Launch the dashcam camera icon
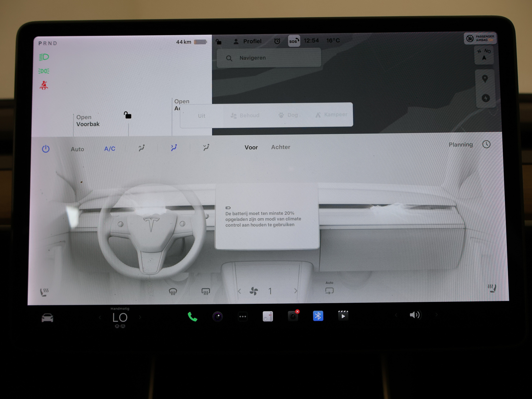The height and width of the screenshot is (399, 532). [293, 316]
